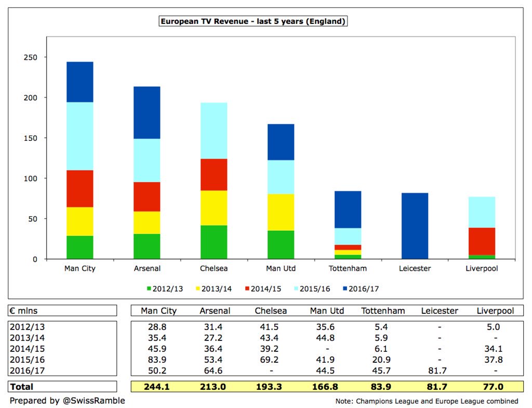The image size is (532, 408).
Task: Click the light blue 2015/16 legend swatch
Action: pyautogui.click(x=296, y=288)
